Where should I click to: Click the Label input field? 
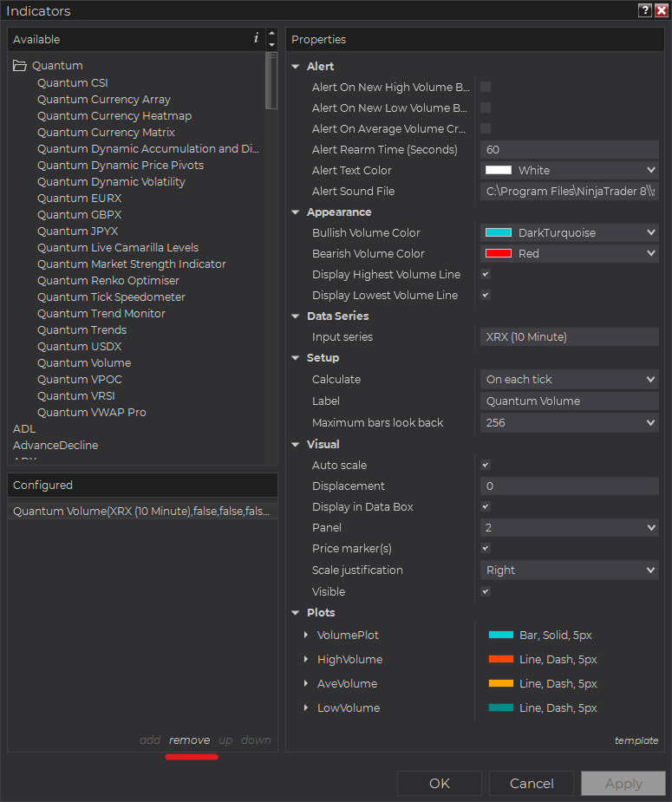pos(569,401)
